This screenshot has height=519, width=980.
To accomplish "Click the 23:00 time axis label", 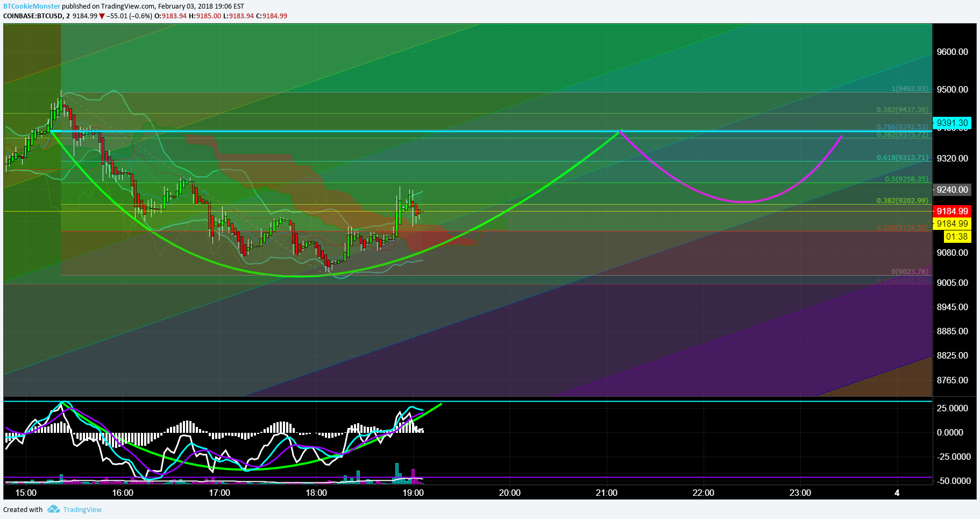I will (x=800, y=493).
